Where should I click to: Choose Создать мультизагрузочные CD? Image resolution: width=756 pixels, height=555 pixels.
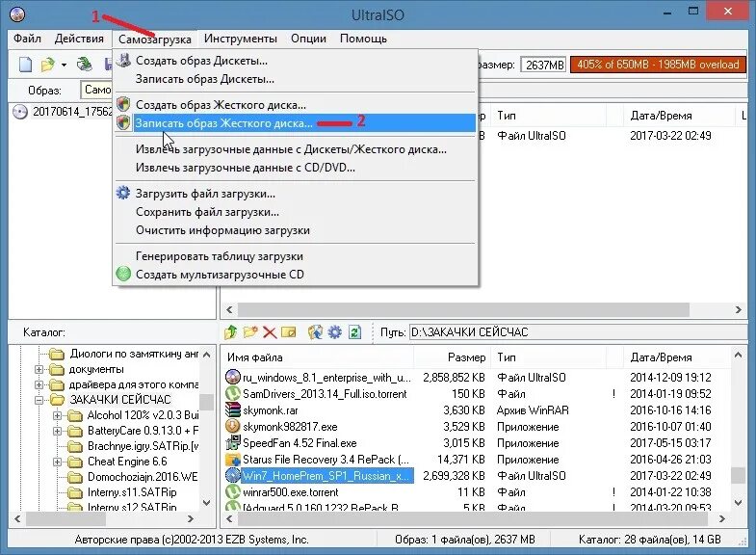tap(296, 275)
